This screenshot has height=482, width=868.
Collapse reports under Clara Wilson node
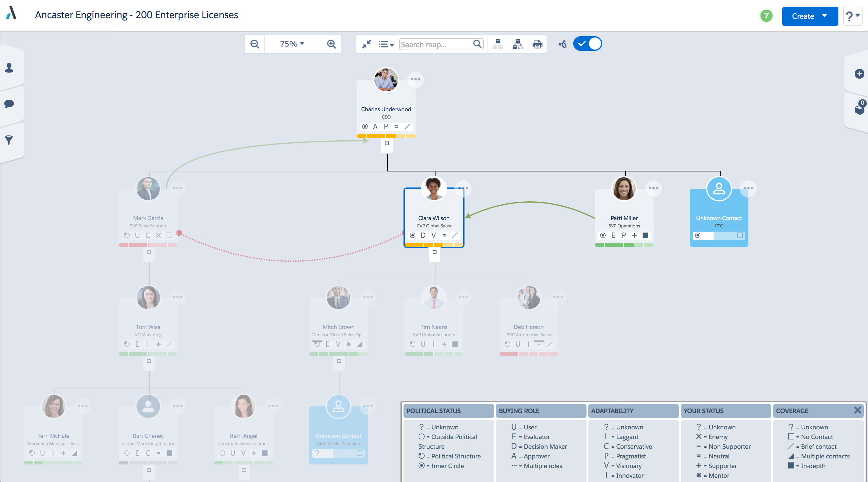point(434,252)
